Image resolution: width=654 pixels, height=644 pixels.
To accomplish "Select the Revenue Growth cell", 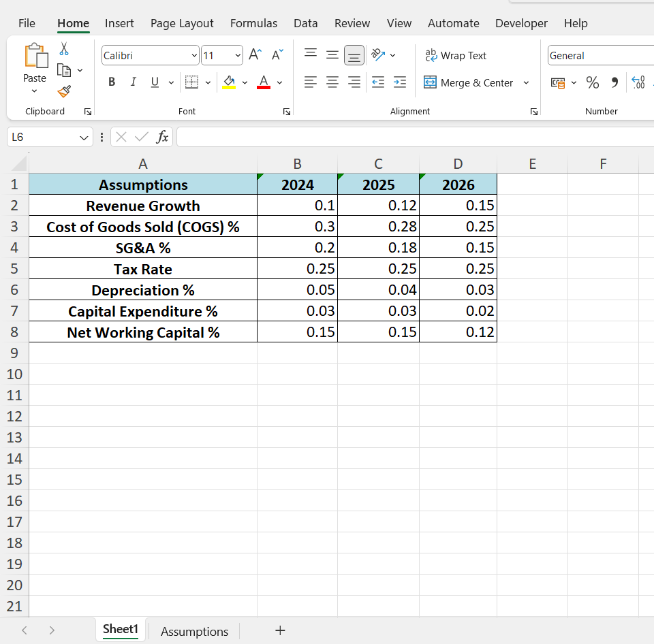I will pyautogui.click(x=143, y=206).
